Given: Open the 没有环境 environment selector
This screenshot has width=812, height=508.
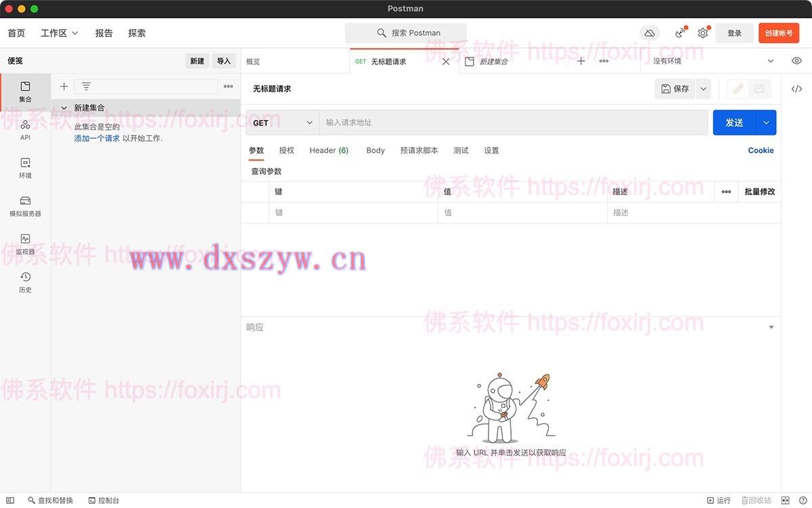Looking at the screenshot, I should (713, 61).
